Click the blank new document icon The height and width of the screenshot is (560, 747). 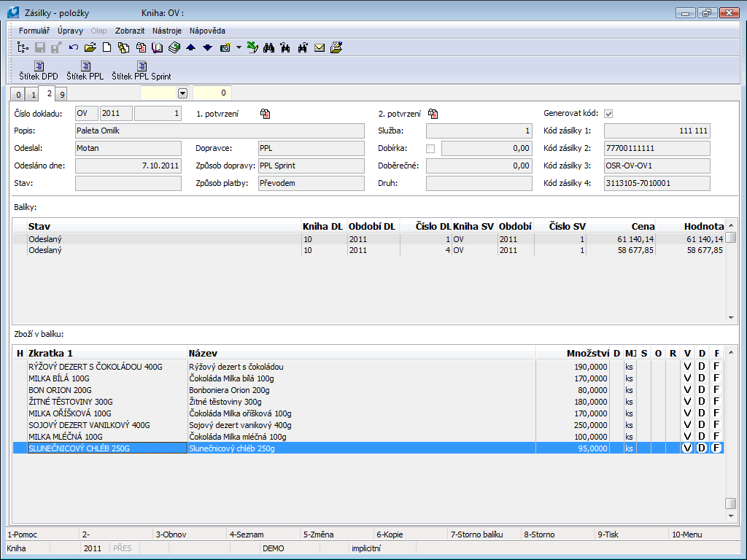(107, 48)
